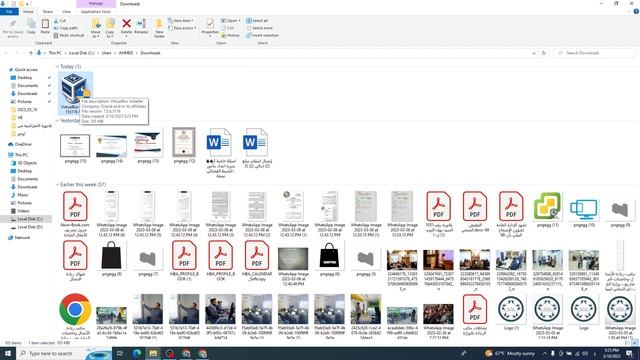Open the Help question mark icon
Image resolution: width=640 pixels, height=360 pixels.
(636, 11)
